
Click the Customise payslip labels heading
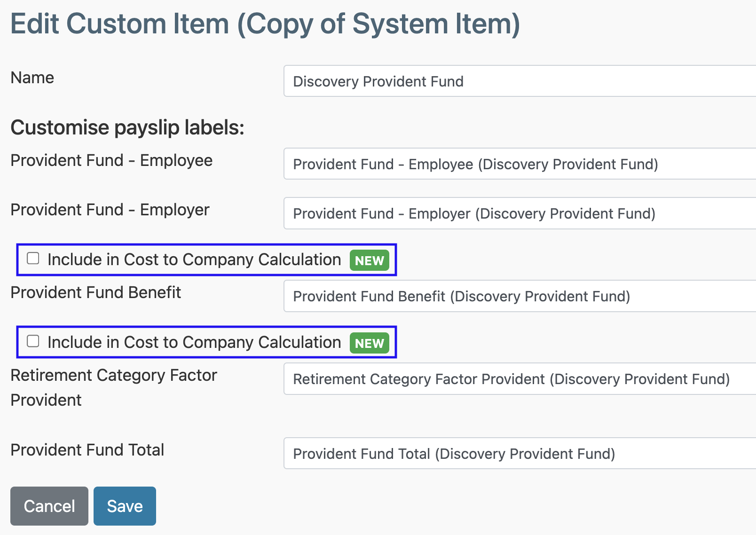point(127,127)
